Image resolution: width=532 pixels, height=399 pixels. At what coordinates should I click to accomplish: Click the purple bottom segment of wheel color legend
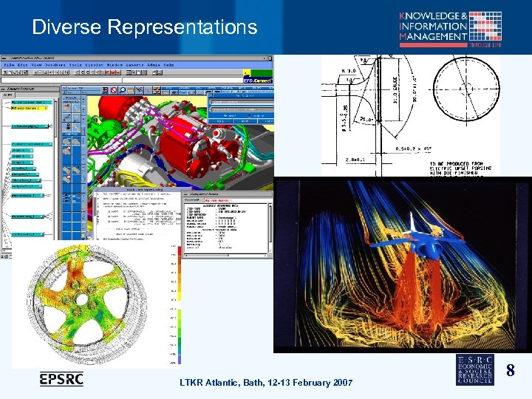[180, 360]
